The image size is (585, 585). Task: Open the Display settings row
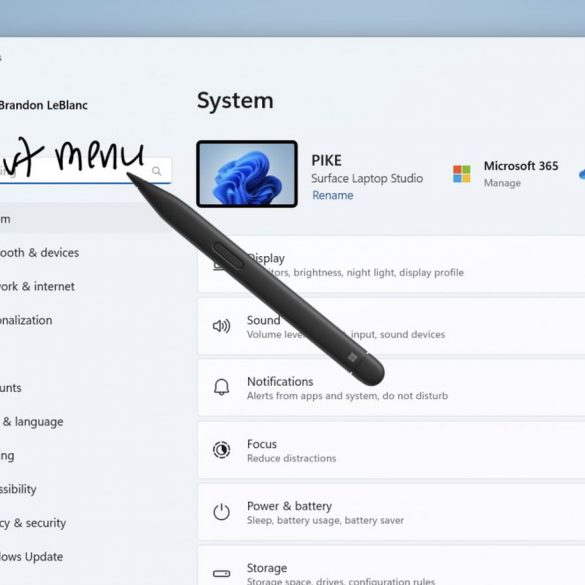(391, 264)
